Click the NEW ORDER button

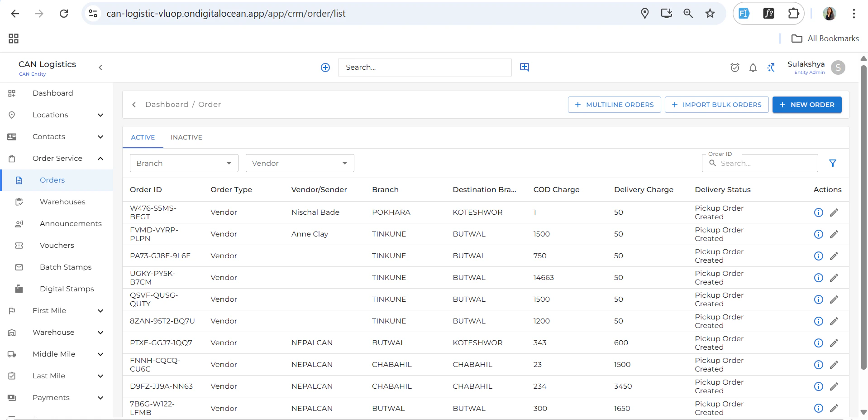[806, 105]
